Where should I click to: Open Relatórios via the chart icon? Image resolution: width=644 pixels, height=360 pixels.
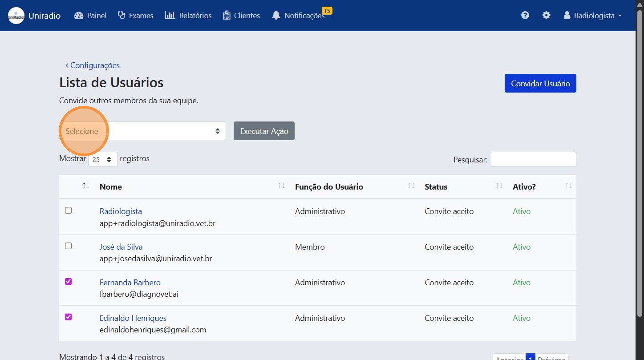coord(169,15)
